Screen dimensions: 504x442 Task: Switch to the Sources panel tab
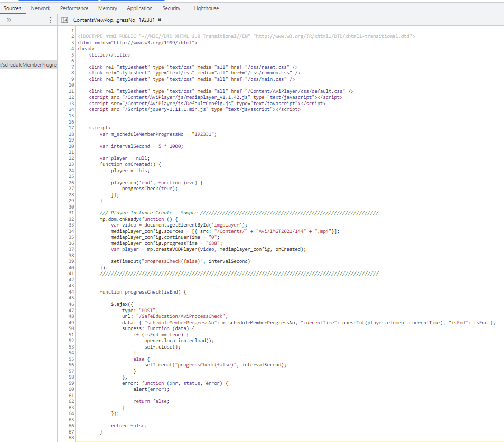point(12,8)
